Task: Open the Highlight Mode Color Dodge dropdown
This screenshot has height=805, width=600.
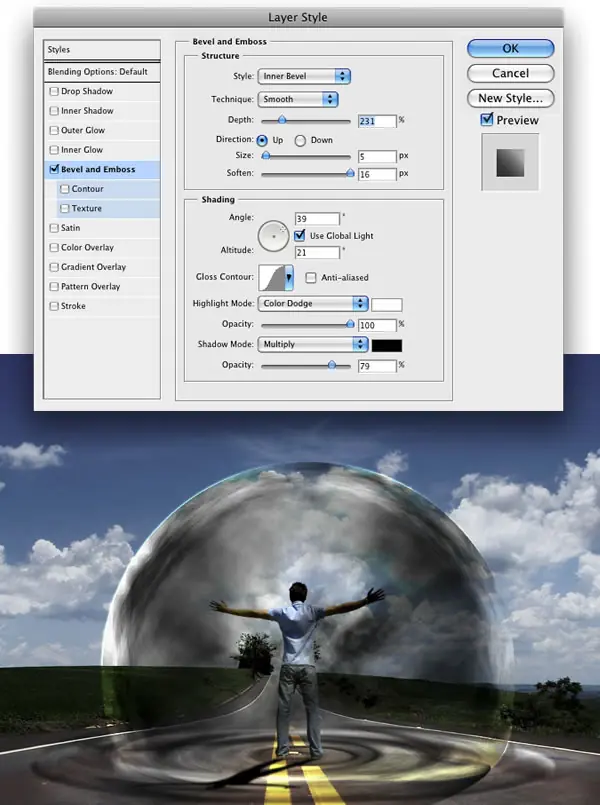Action: click(313, 303)
